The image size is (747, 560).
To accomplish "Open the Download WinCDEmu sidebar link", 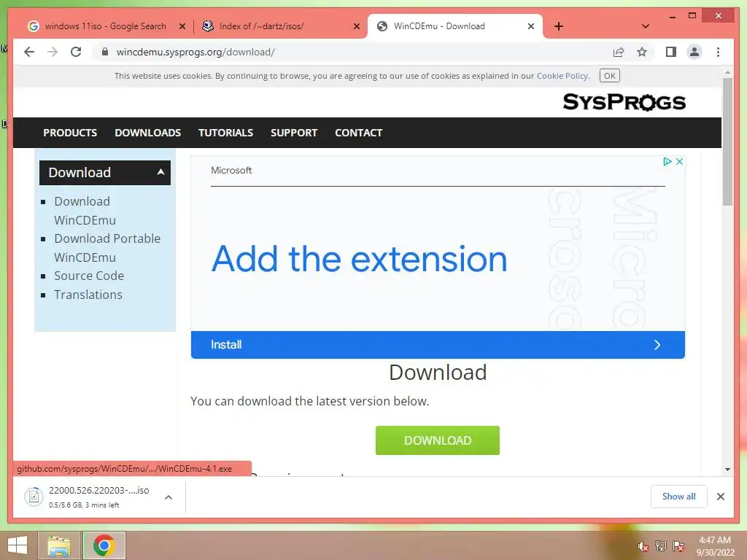I will point(85,211).
